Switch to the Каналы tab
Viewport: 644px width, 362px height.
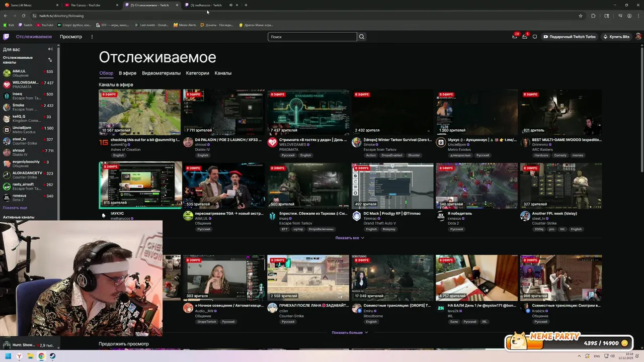223,73
